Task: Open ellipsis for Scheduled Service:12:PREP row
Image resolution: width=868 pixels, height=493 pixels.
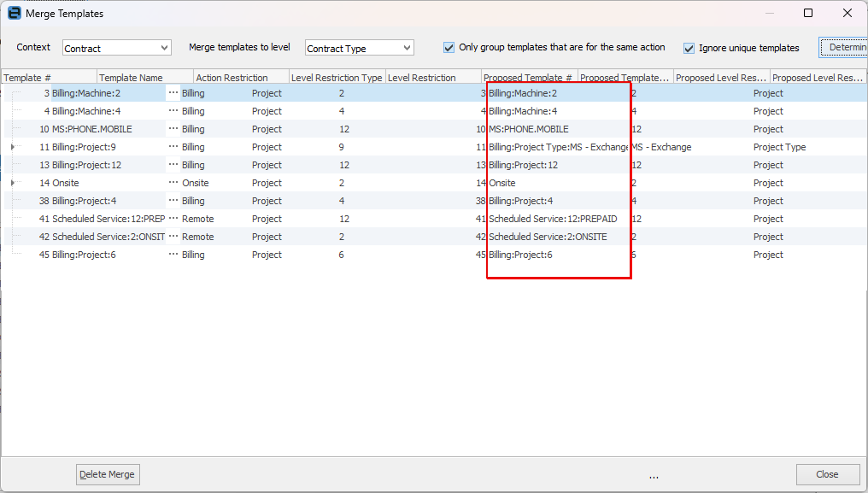Action: coord(173,219)
